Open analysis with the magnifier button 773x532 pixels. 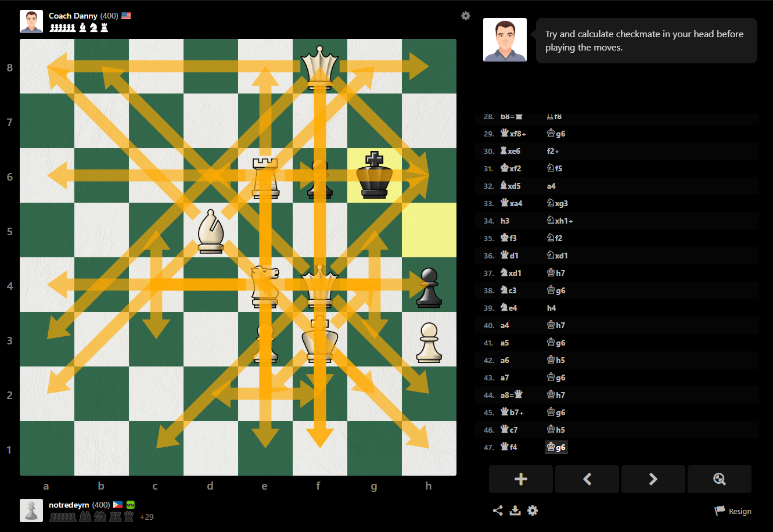[x=720, y=479]
